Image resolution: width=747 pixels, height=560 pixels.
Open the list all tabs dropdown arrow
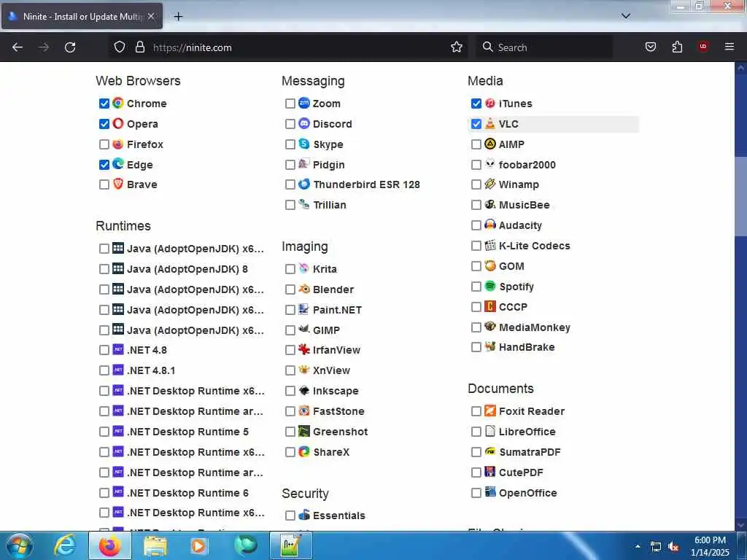pyautogui.click(x=626, y=16)
